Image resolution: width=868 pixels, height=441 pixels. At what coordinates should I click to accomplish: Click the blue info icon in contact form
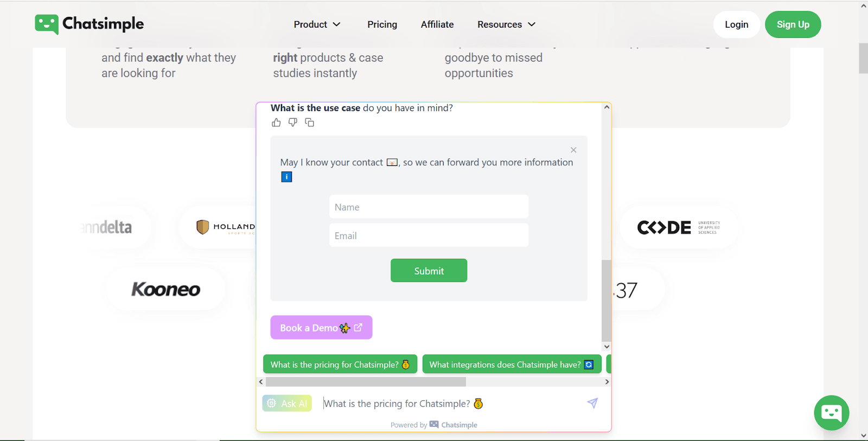286,177
